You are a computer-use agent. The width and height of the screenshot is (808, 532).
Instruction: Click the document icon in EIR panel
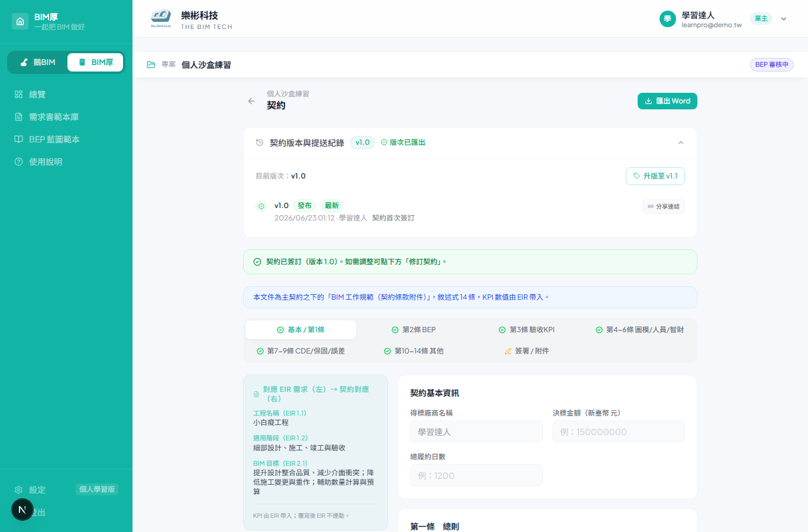coord(256,394)
